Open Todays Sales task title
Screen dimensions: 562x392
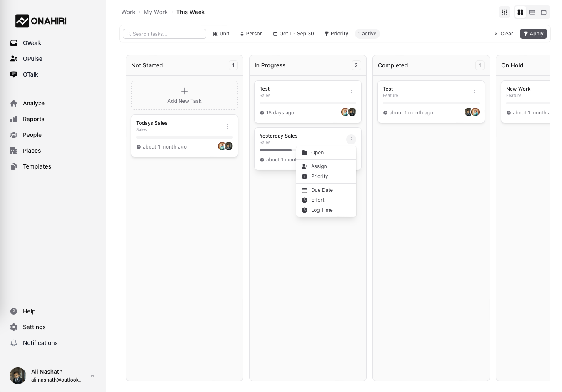pos(152,123)
